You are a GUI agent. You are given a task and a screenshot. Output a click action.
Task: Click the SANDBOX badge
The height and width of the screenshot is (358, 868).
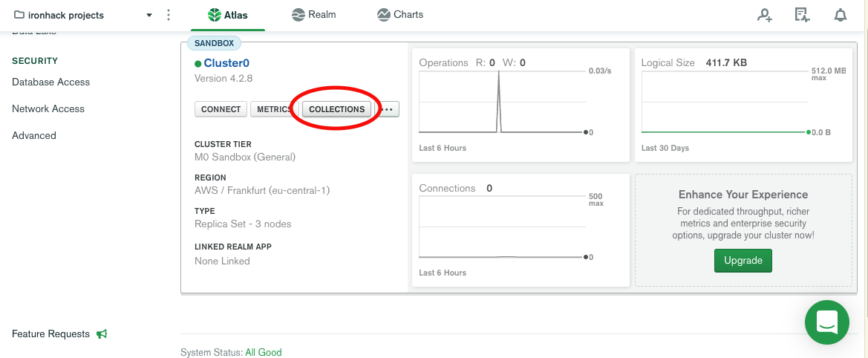pyautogui.click(x=215, y=42)
